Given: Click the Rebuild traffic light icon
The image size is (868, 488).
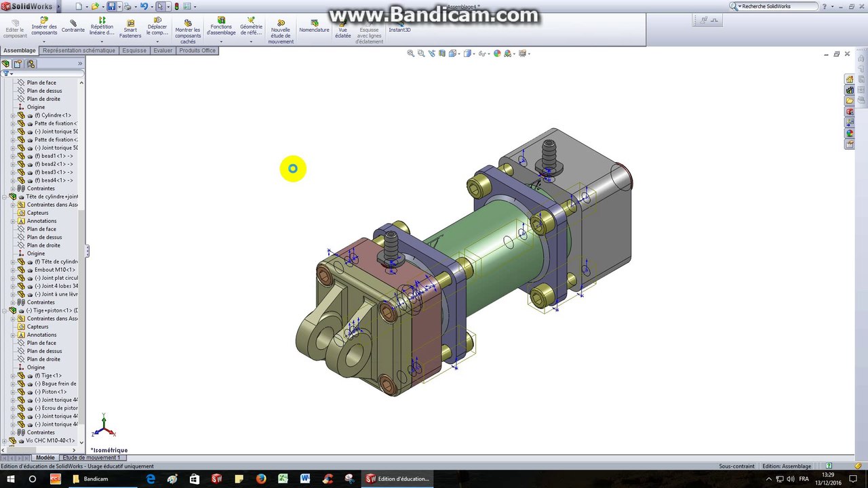Looking at the screenshot, I should (176, 7).
